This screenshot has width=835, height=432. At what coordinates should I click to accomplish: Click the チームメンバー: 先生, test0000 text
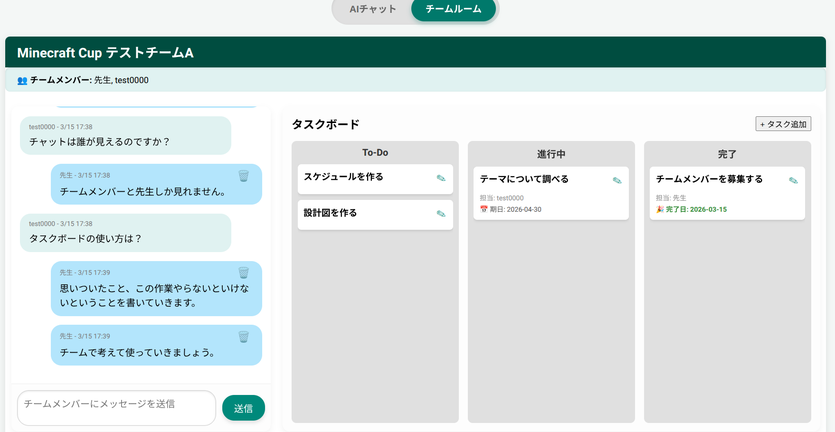click(x=89, y=80)
